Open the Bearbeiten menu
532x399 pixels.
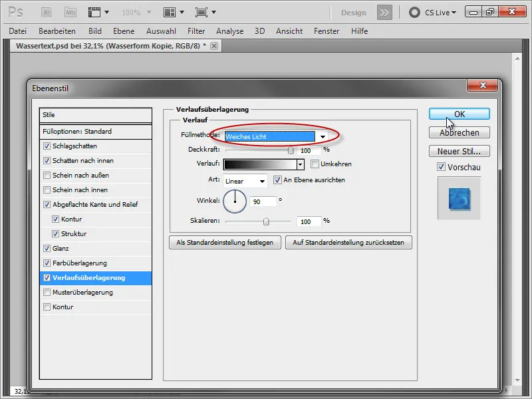(57, 31)
